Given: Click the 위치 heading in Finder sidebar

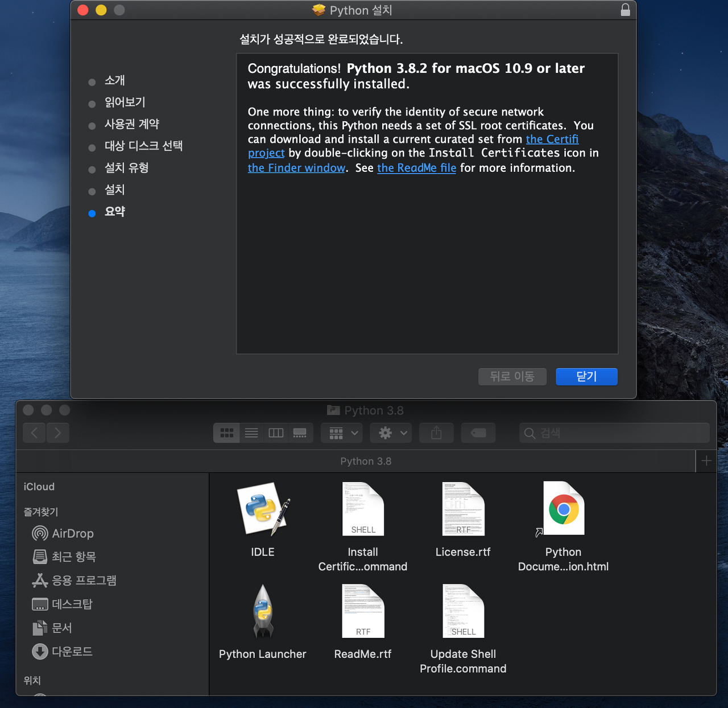Looking at the screenshot, I should (x=32, y=680).
